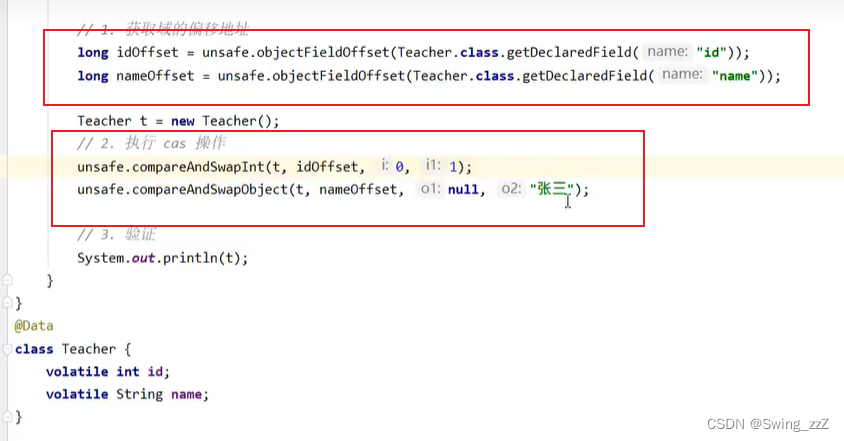
Task: Click Teacher.class on the idOffset line
Action: pos(448,52)
